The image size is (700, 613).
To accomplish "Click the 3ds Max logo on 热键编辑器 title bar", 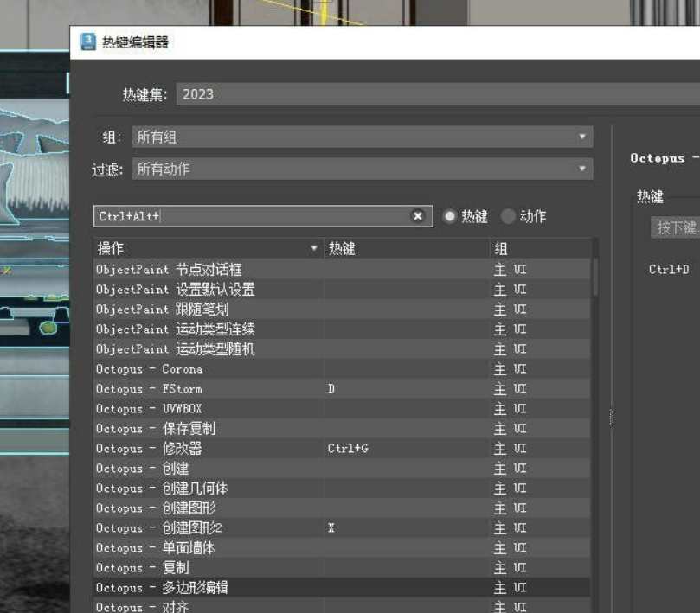I will point(87,41).
